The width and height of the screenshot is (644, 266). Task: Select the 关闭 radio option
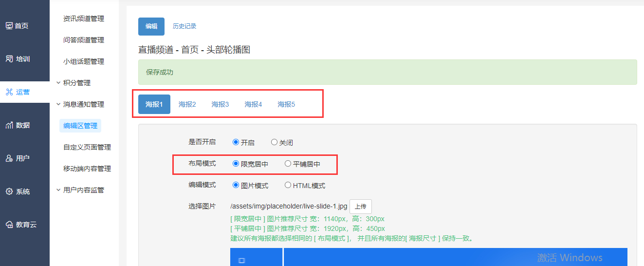click(274, 142)
